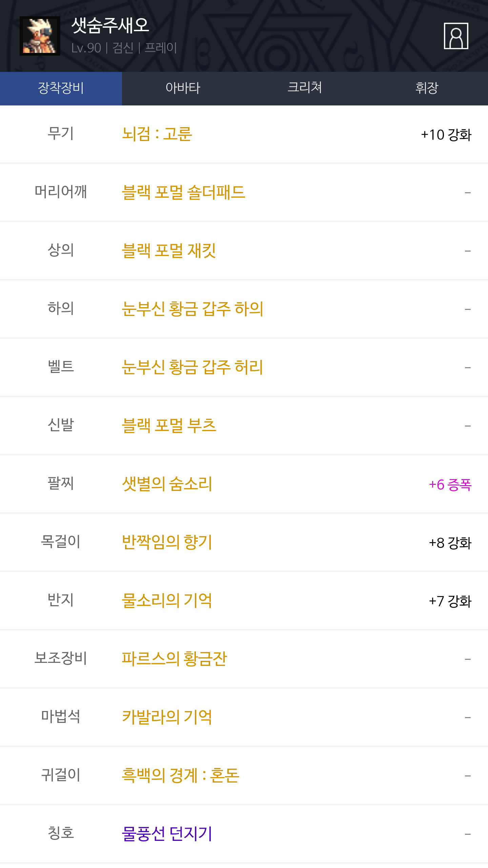Select the 장착장비 tab
The width and height of the screenshot is (488, 868).
[x=61, y=88]
